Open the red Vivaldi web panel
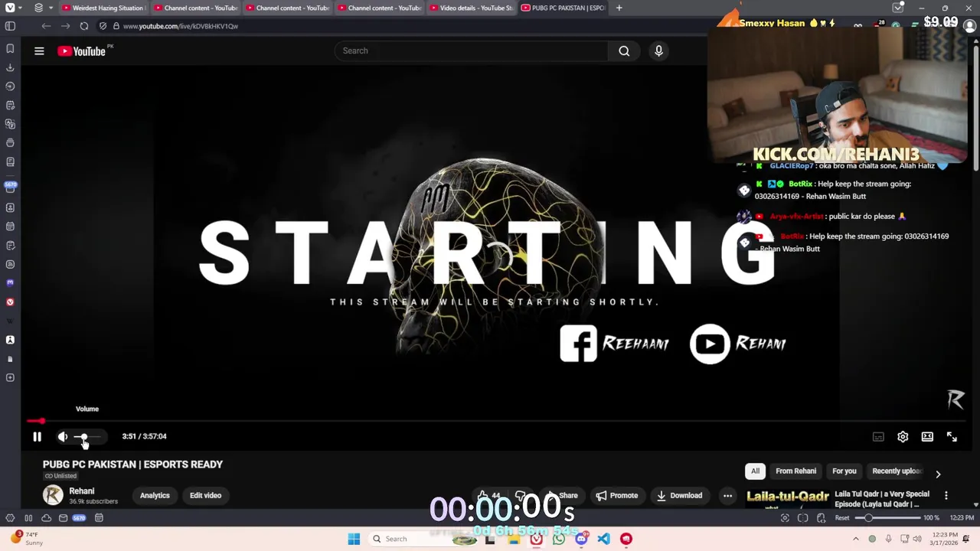This screenshot has width=980, height=551. click(x=10, y=302)
